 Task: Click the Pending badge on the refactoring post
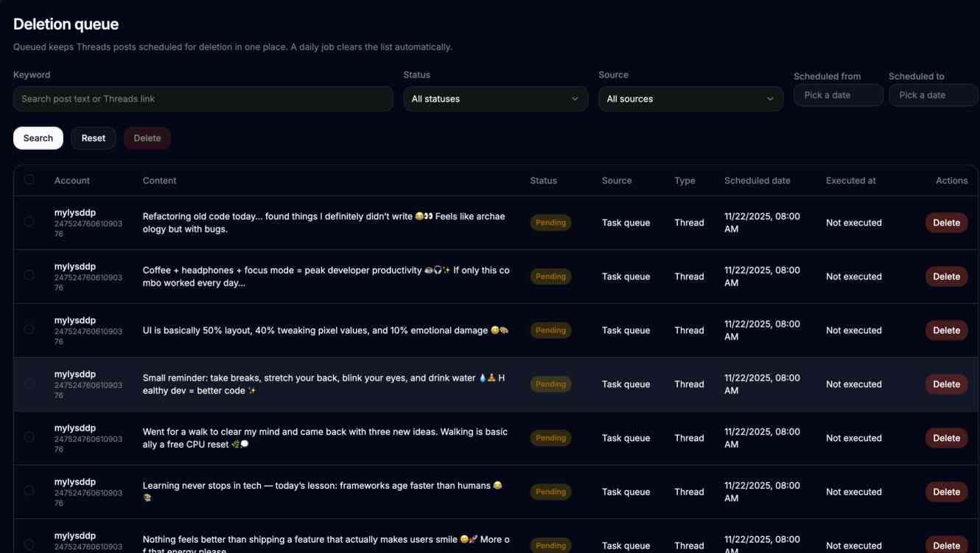550,222
